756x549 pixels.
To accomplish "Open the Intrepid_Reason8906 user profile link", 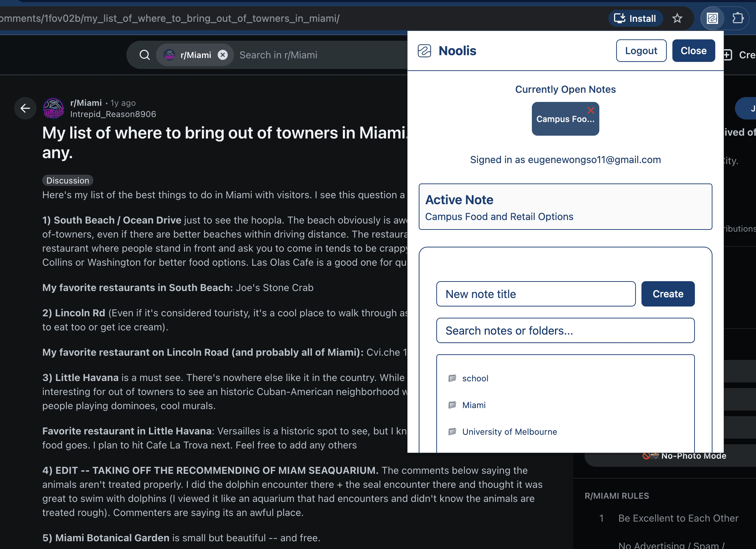I will [x=113, y=114].
